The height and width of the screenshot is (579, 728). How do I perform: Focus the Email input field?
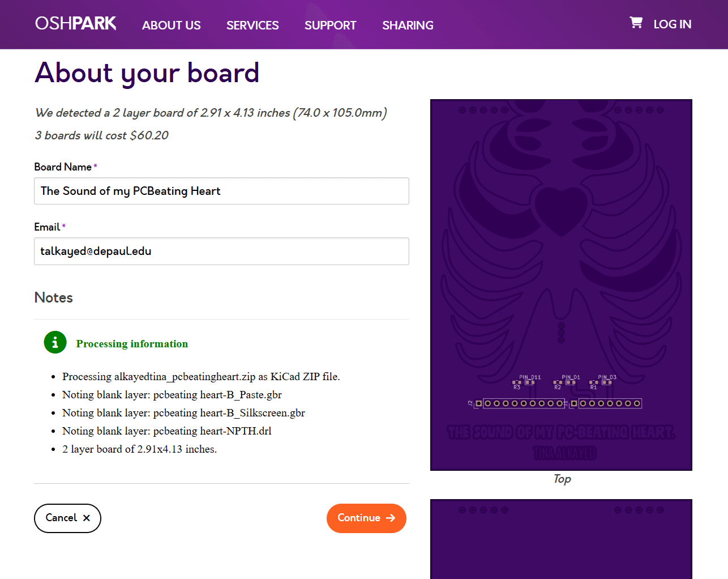tap(221, 251)
